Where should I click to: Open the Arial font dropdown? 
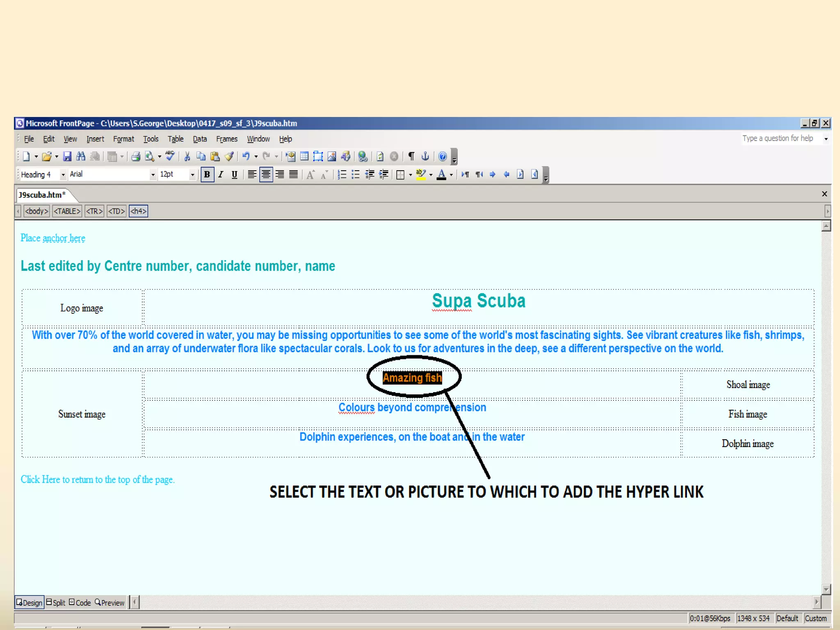(153, 175)
